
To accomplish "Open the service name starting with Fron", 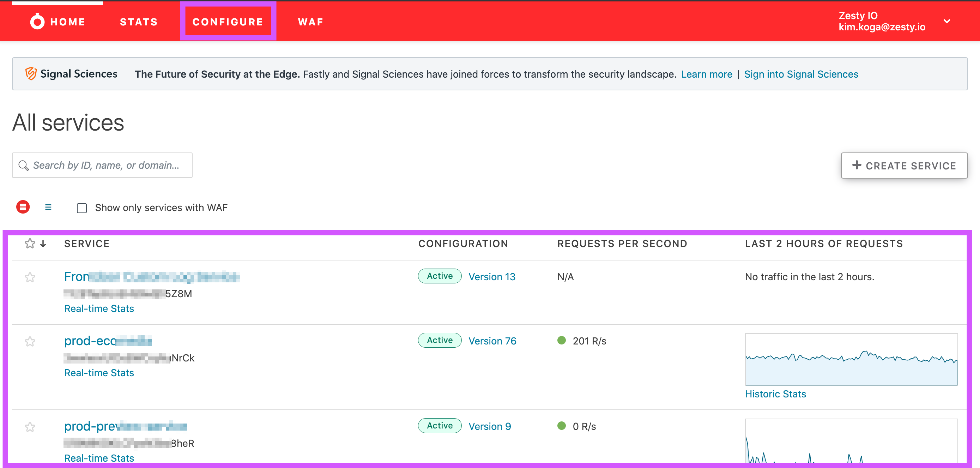I will (152, 277).
